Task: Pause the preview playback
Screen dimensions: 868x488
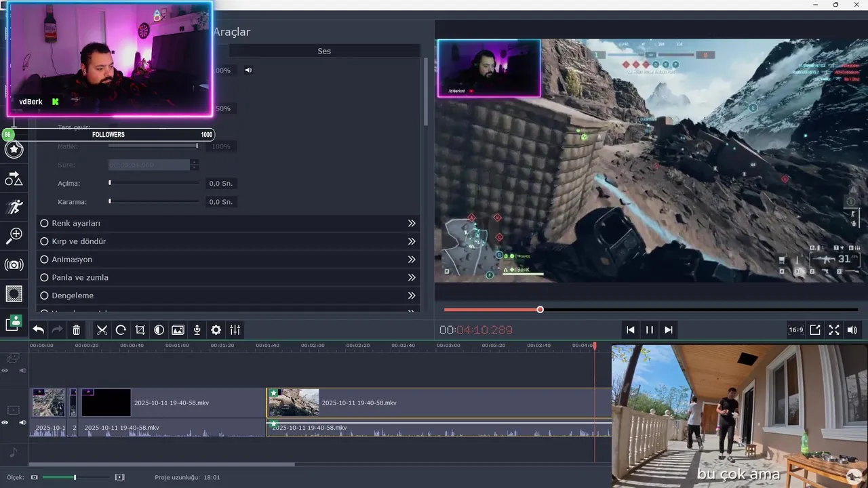Action: click(x=650, y=330)
